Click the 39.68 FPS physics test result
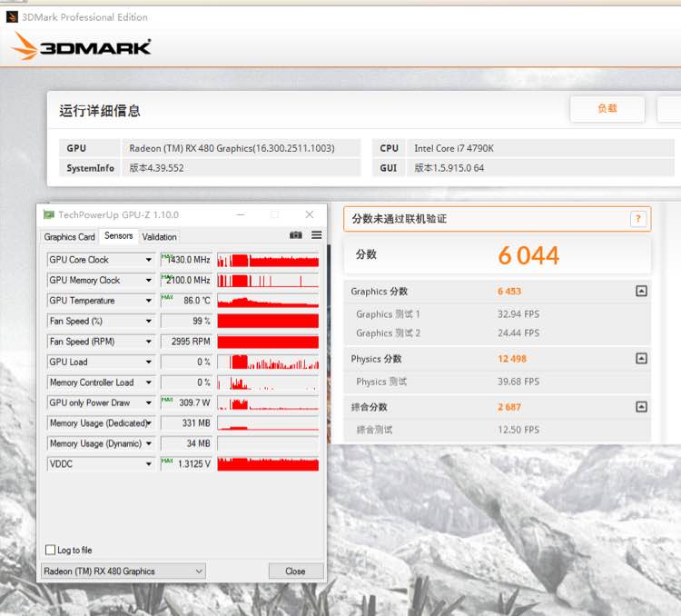The width and height of the screenshot is (681, 616). pos(518,382)
